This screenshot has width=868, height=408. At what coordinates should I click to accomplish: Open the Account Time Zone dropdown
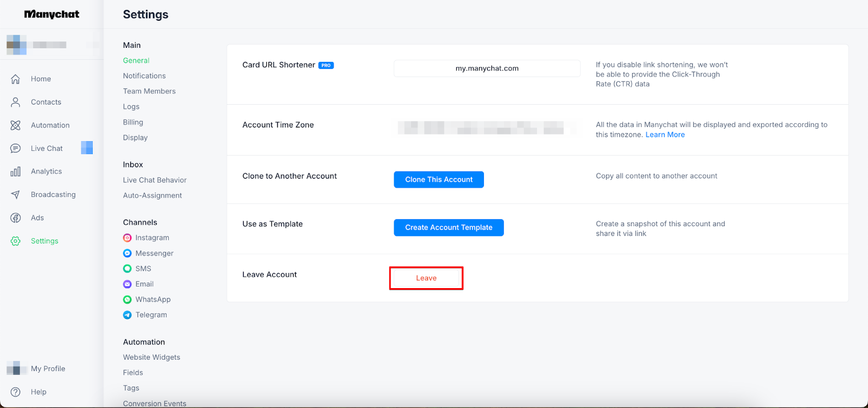[486, 128]
